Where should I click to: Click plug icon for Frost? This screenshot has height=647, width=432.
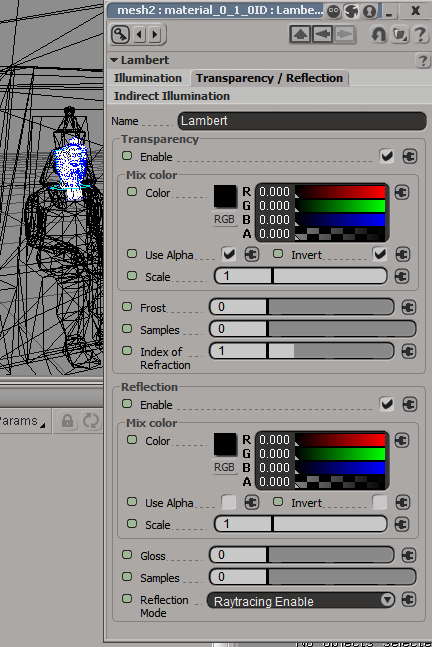(x=408, y=307)
